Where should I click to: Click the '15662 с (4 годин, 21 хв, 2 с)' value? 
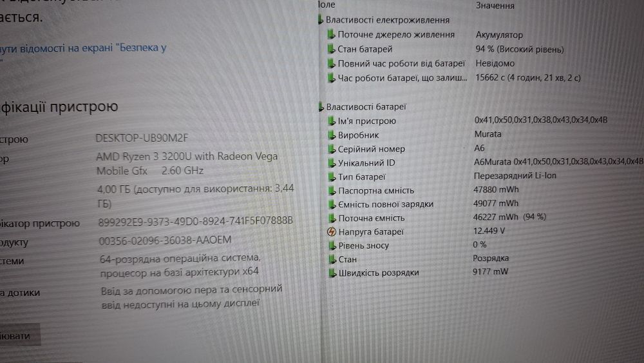[528, 78]
